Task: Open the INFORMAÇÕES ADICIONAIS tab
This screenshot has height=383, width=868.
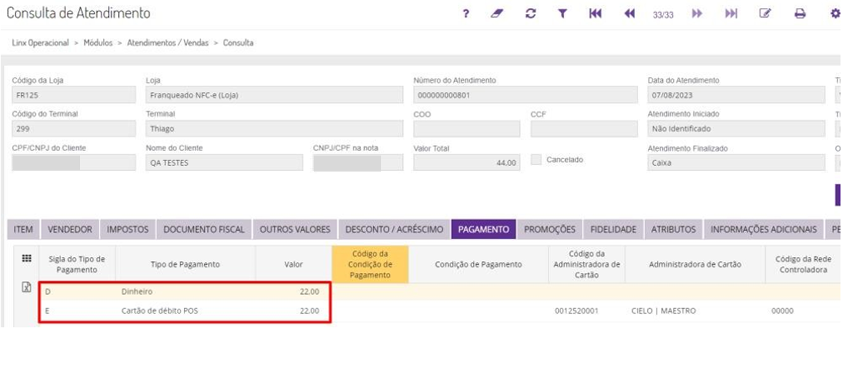Action: (x=763, y=229)
